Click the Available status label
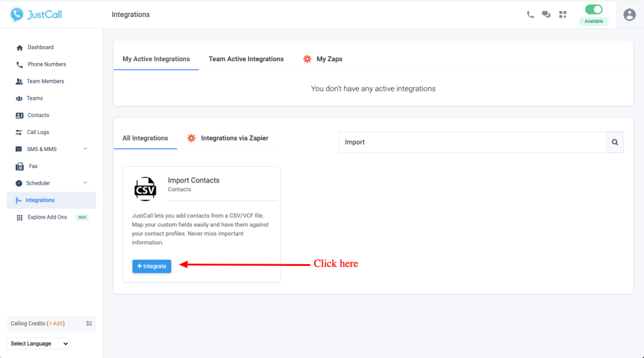This screenshot has height=358, width=644. pyautogui.click(x=594, y=21)
